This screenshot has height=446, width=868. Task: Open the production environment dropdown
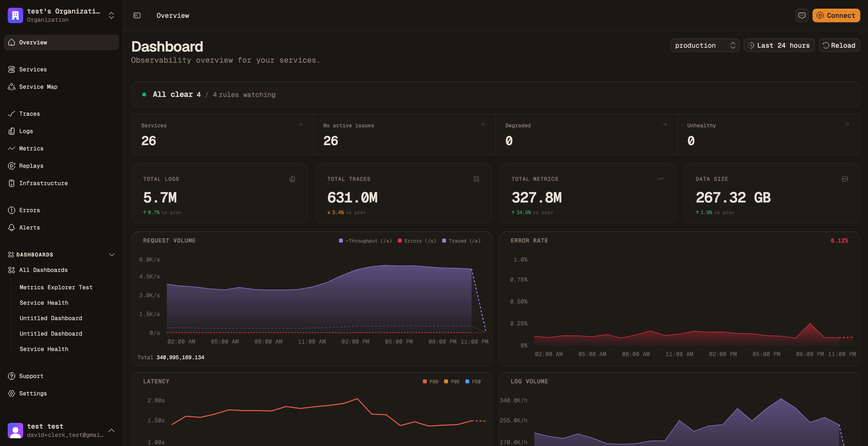click(705, 46)
